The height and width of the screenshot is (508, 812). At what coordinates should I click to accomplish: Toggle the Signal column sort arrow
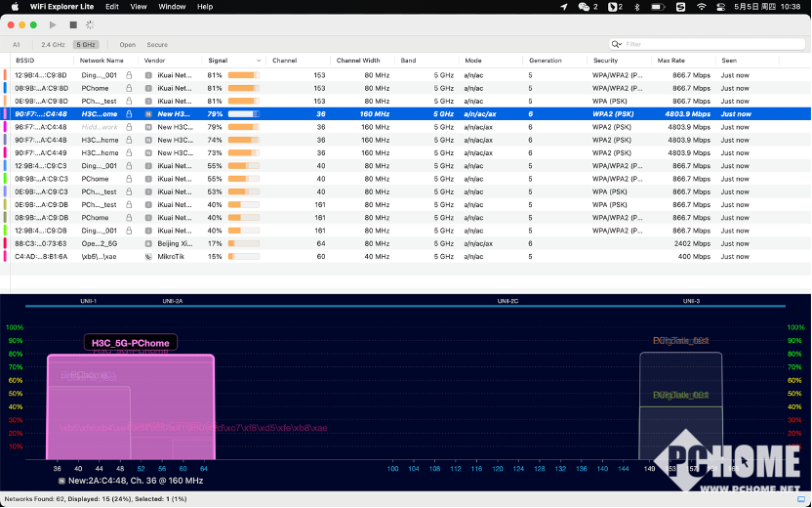[x=259, y=61]
